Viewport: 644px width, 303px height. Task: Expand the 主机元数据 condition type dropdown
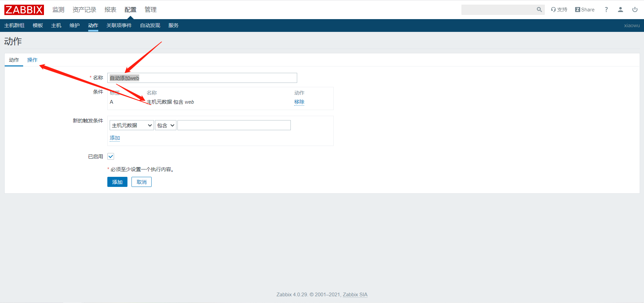tap(131, 125)
